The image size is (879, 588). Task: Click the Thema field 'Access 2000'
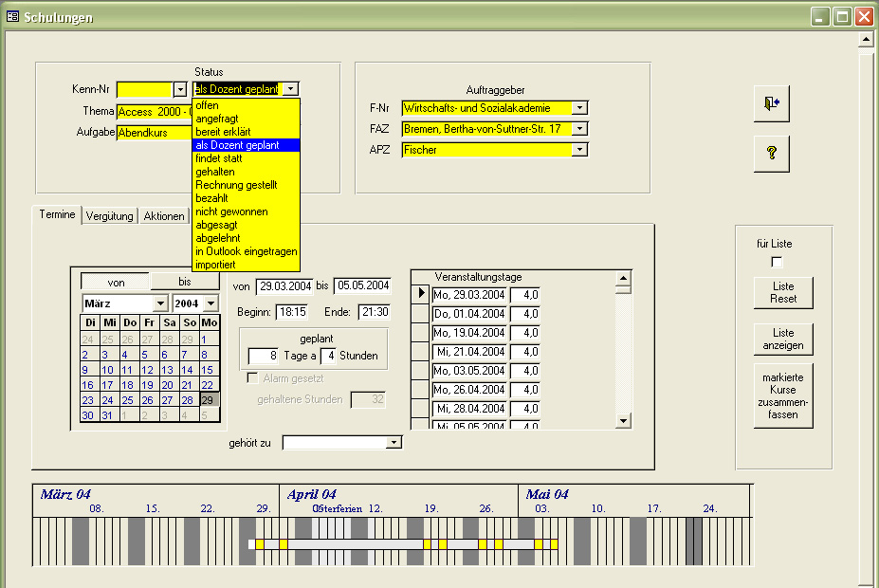click(155, 112)
